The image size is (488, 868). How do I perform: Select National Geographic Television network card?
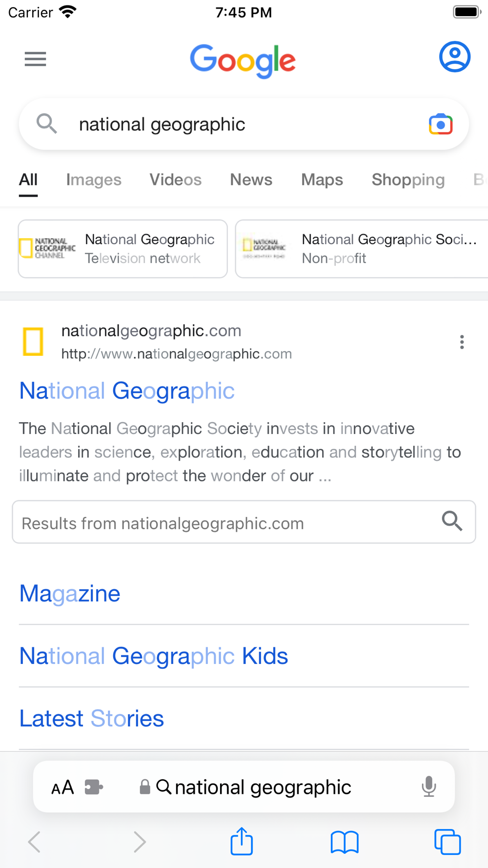click(x=123, y=249)
